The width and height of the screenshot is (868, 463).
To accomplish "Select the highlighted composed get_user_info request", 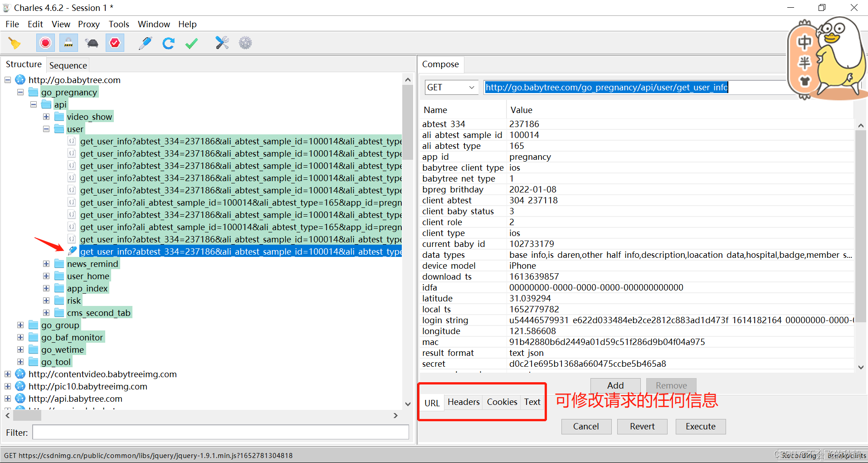I will tap(241, 251).
